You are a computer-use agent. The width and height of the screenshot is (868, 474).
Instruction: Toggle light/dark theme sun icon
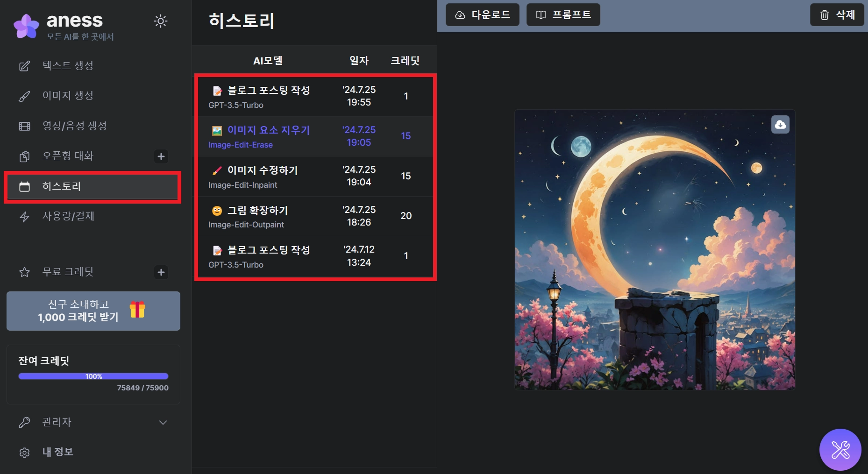[x=161, y=21]
